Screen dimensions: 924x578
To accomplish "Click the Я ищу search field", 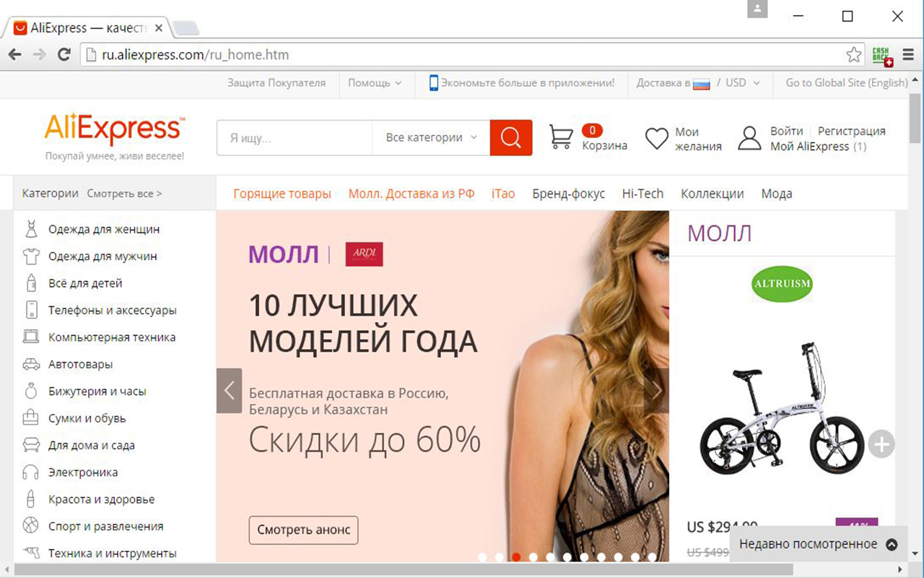I will [x=295, y=137].
